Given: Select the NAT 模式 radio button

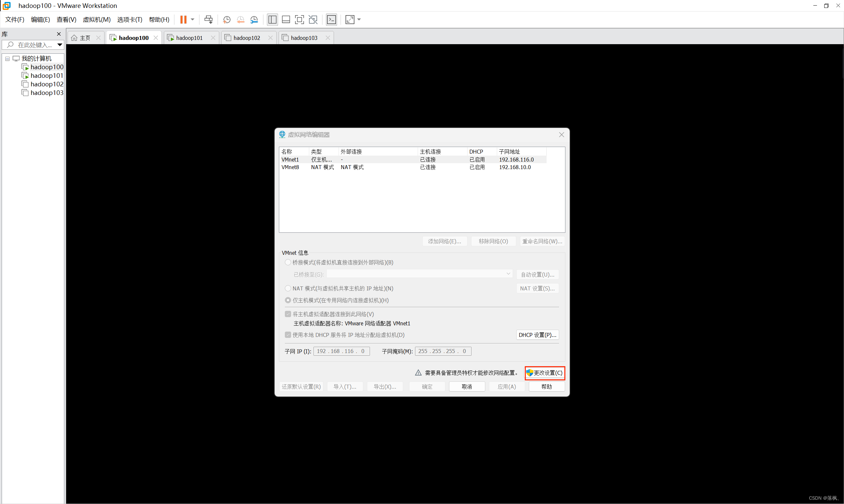Looking at the screenshot, I should coord(288,288).
